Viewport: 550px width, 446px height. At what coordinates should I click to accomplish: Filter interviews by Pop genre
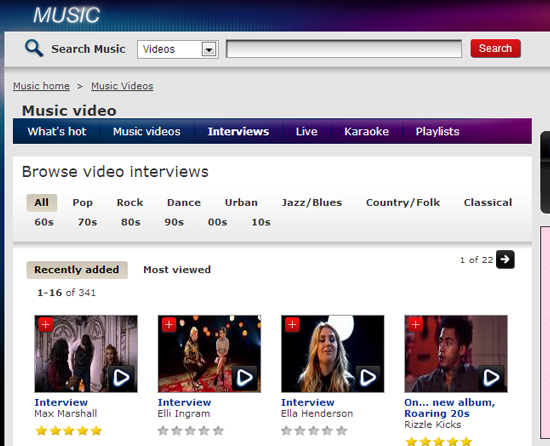[83, 203]
